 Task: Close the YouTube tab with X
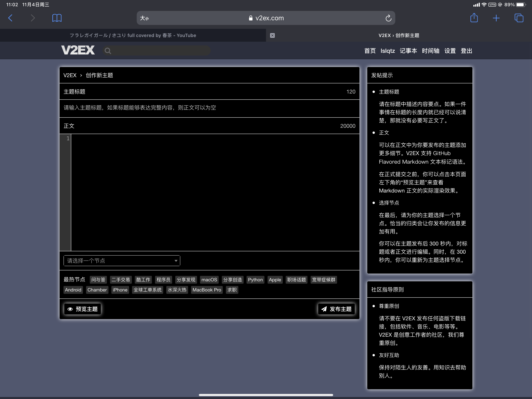(x=272, y=35)
